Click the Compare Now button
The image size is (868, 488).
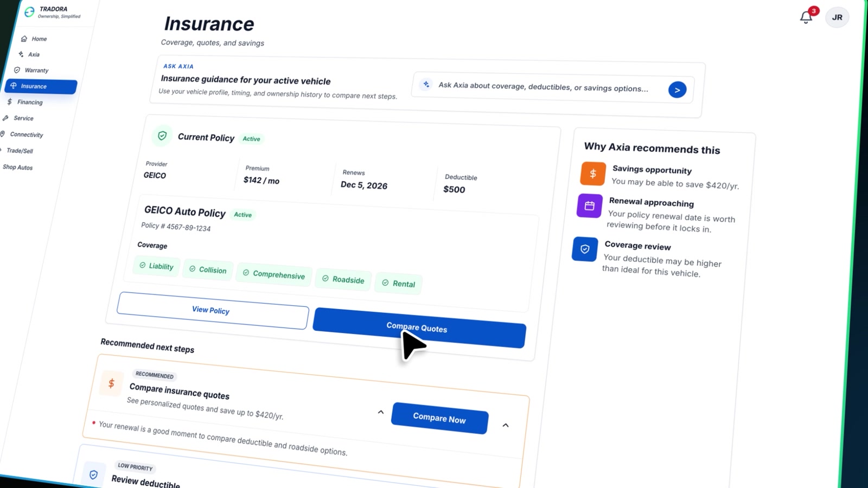[439, 418]
